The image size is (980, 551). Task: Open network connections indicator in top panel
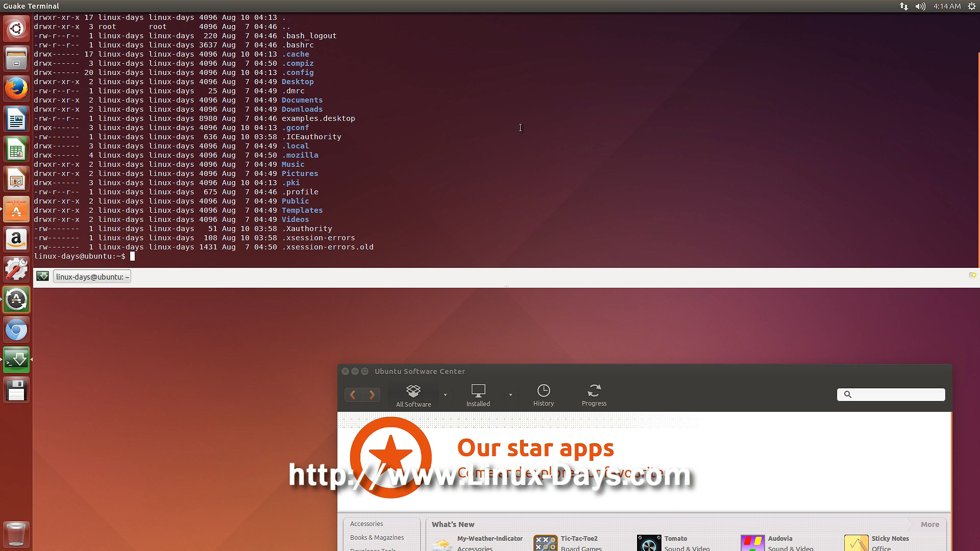pyautogui.click(x=904, y=6)
